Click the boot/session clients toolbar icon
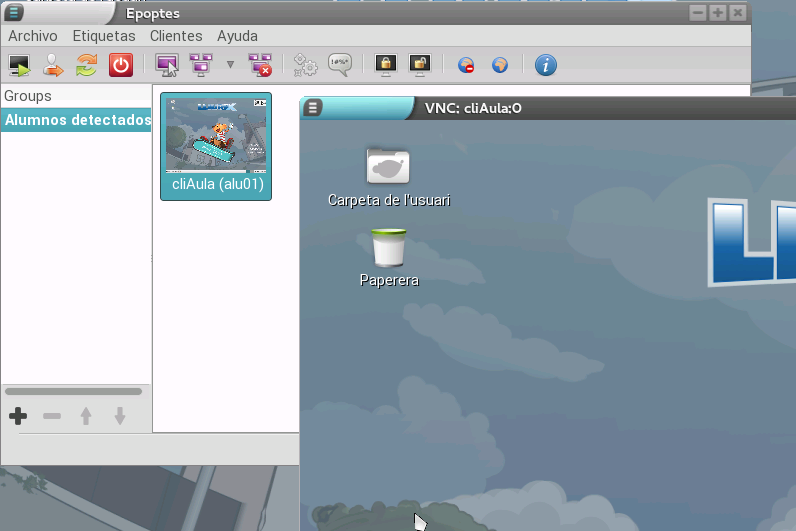Image resolution: width=796 pixels, height=531 pixels. pos(19,66)
